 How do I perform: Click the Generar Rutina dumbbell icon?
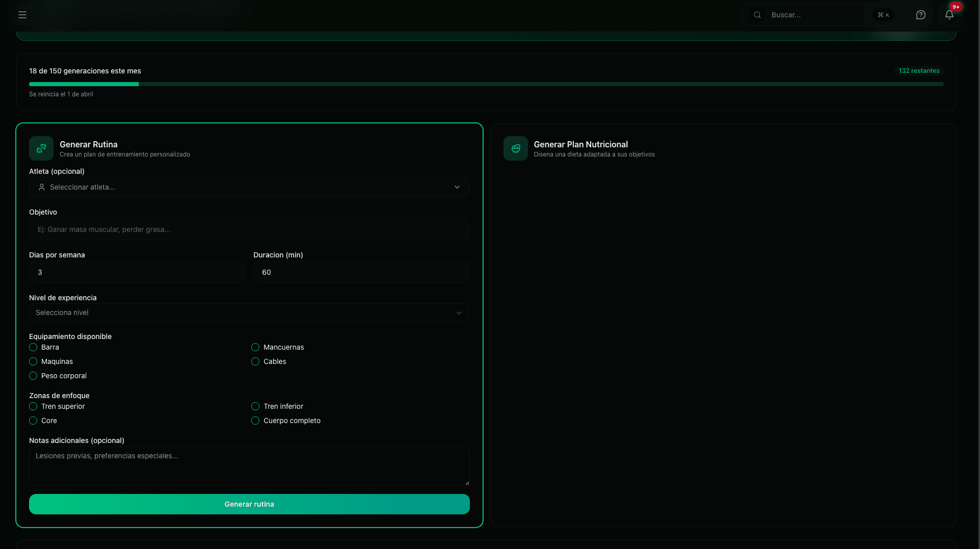pyautogui.click(x=41, y=148)
